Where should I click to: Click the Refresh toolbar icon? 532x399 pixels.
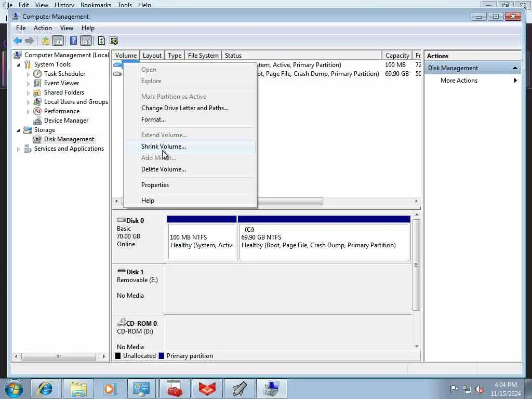coord(101,41)
